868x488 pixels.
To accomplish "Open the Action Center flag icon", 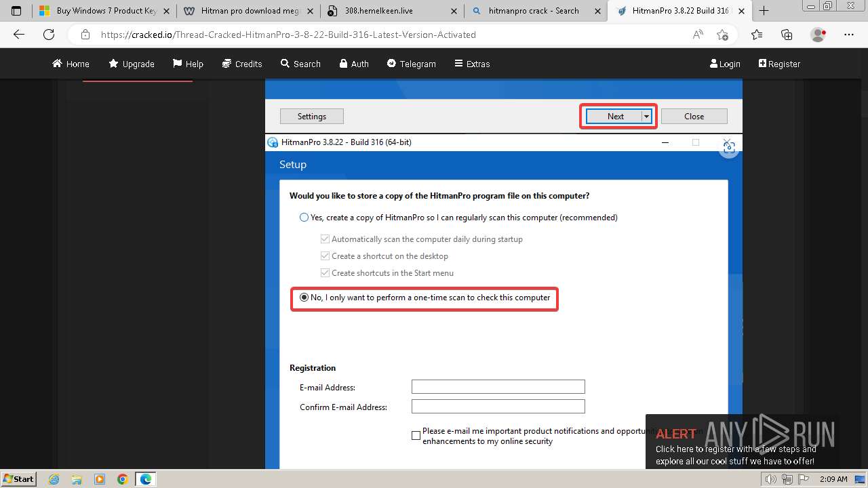I will (x=802, y=479).
